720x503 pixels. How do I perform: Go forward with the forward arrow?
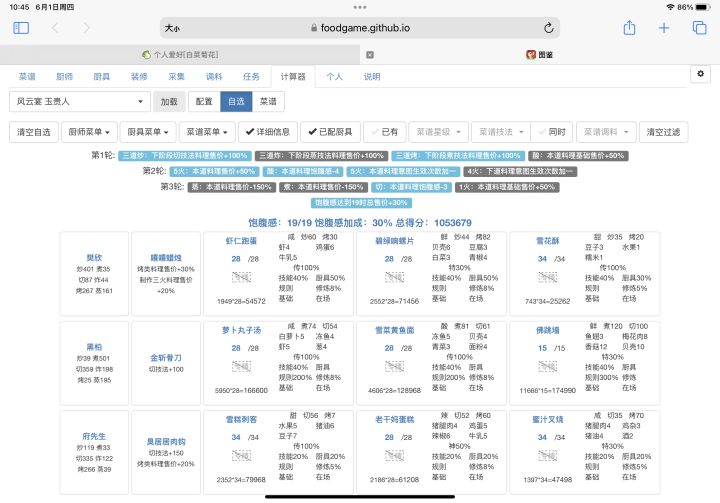click(86, 28)
